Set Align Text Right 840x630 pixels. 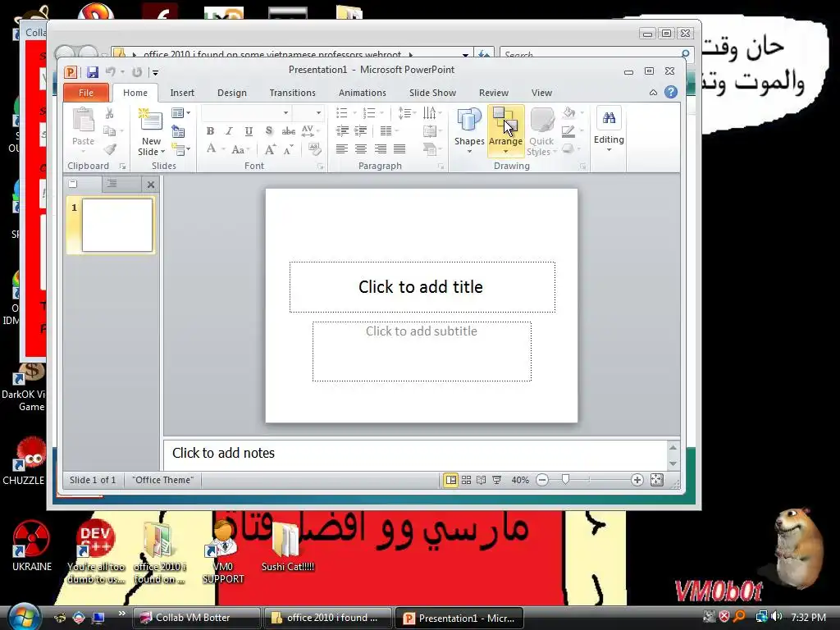tap(381, 149)
